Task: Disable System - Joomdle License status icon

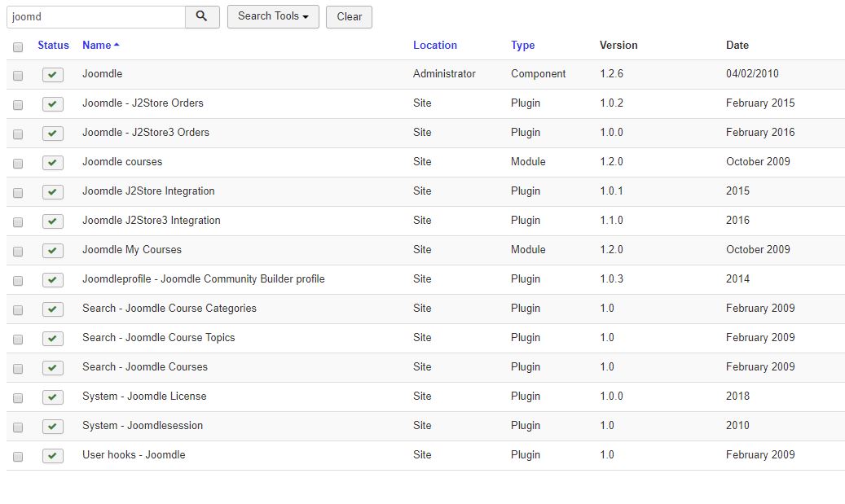Action: click(x=53, y=397)
